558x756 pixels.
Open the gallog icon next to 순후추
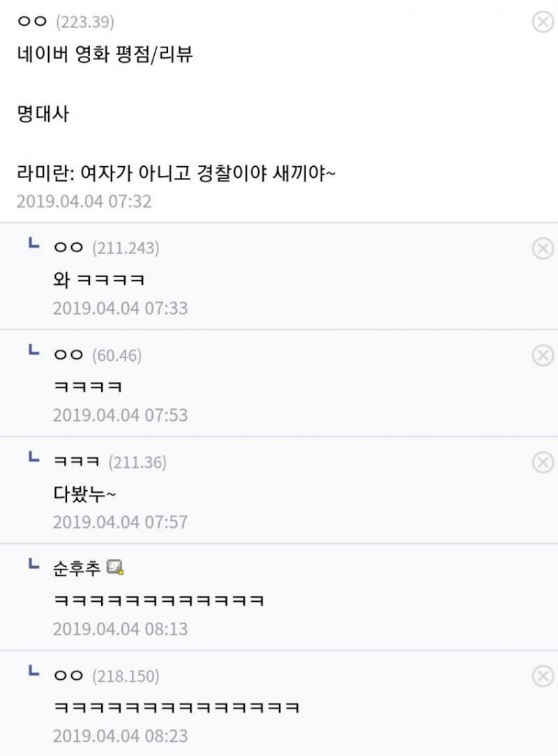[x=116, y=568]
